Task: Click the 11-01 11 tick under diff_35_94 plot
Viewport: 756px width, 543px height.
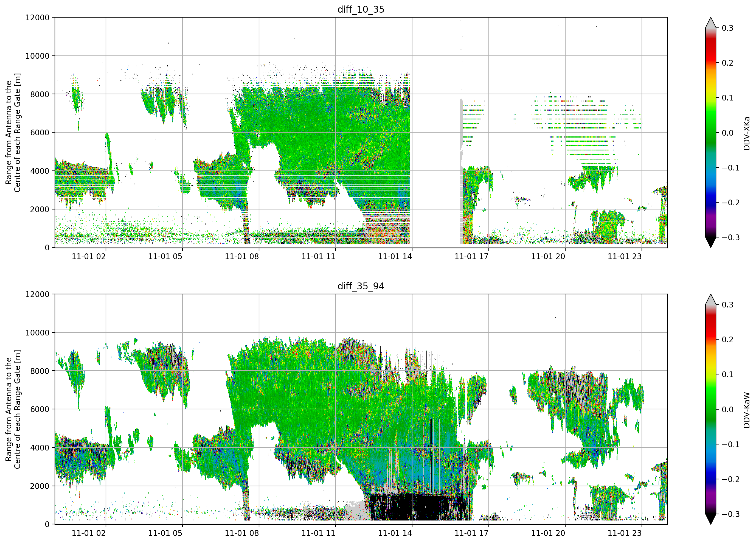Action: [318, 533]
